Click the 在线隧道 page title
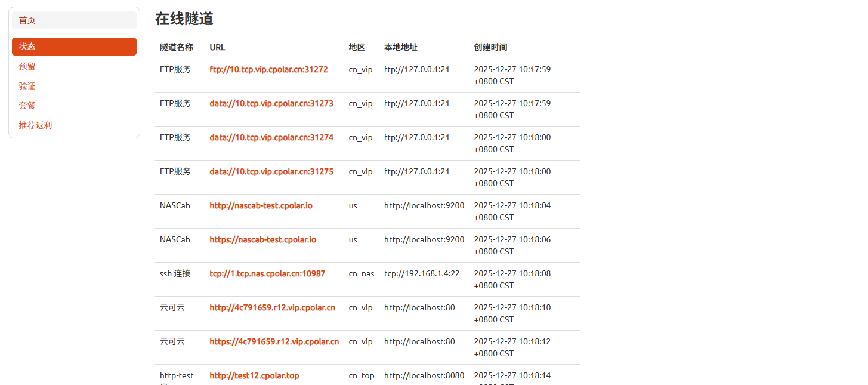This screenshot has width=868, height=385. coord(183,19)
